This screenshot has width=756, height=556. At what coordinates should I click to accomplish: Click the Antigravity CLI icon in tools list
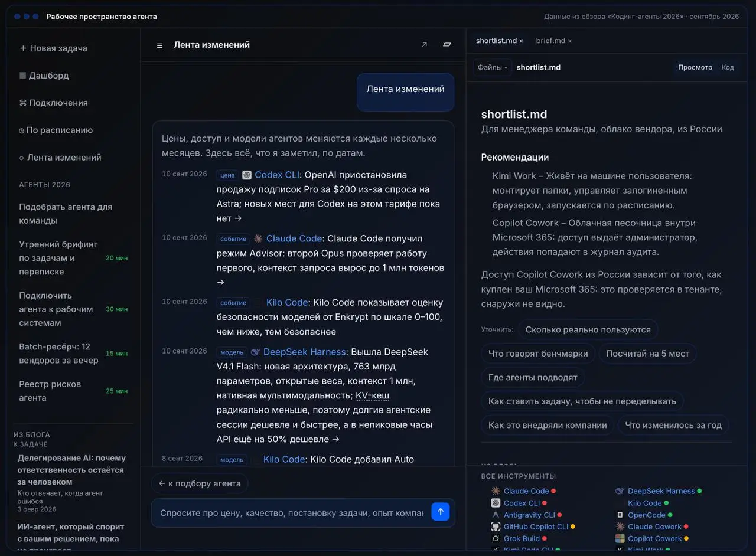pyautogui.click(x=496, y=515)
